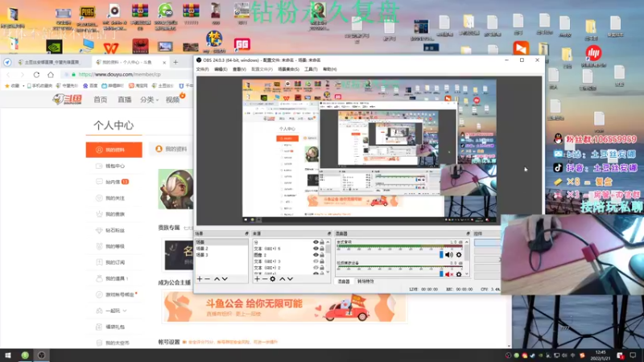Switch to 转场特效 tab in OBS
644x362 pixels.
pos(365,282)
